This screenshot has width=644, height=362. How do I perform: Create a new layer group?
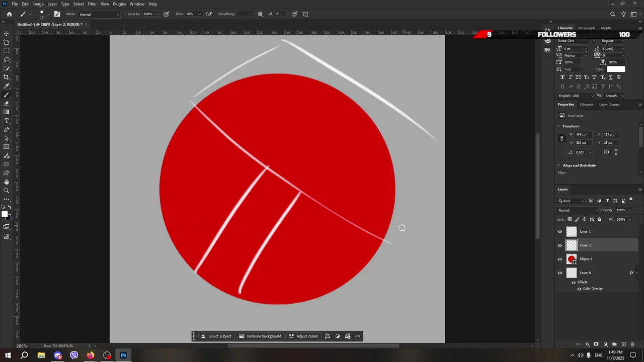tap(614, 344)
